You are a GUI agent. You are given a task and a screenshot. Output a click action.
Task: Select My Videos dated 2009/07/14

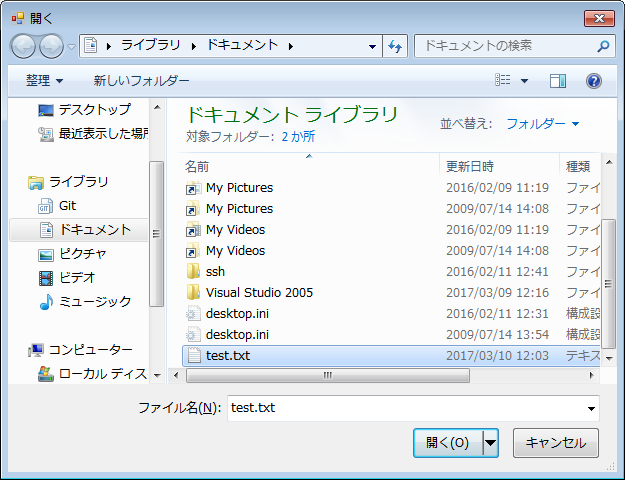[391, 251]
